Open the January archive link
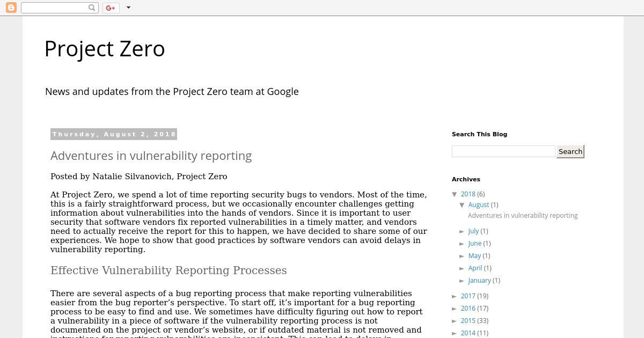 pos(479,281)
